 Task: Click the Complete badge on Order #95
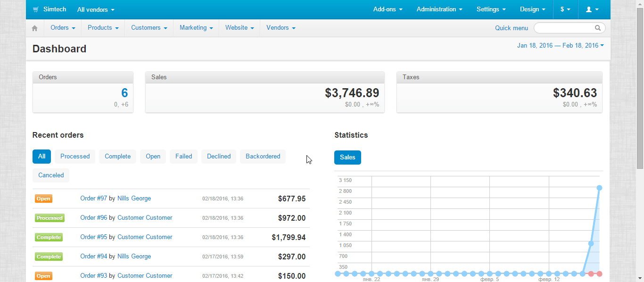click(49, 238)
